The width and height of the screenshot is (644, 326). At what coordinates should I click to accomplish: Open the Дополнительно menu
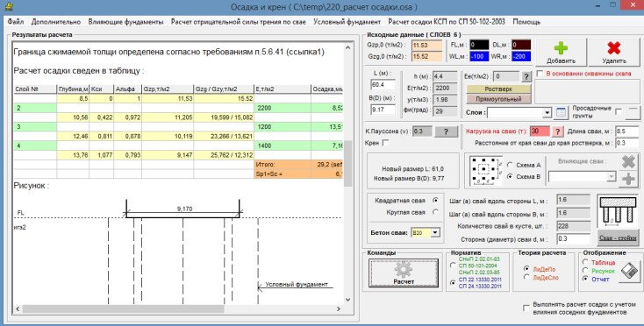coord(56,22)
